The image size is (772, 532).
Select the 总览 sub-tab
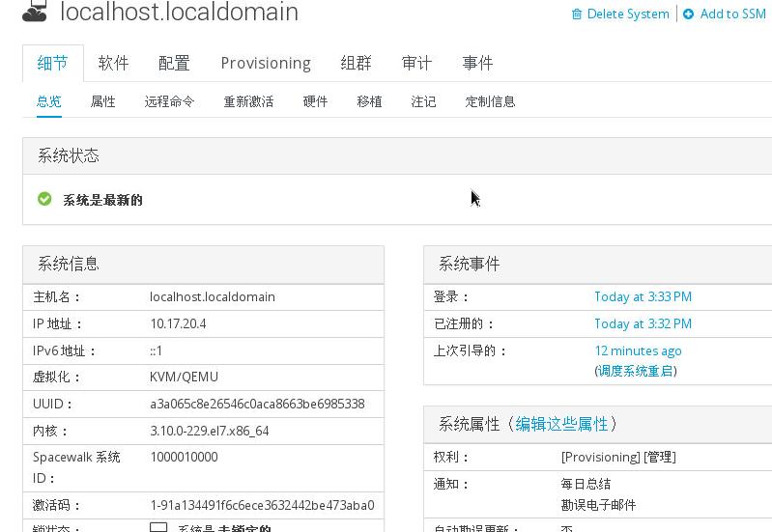coord(48,101)
